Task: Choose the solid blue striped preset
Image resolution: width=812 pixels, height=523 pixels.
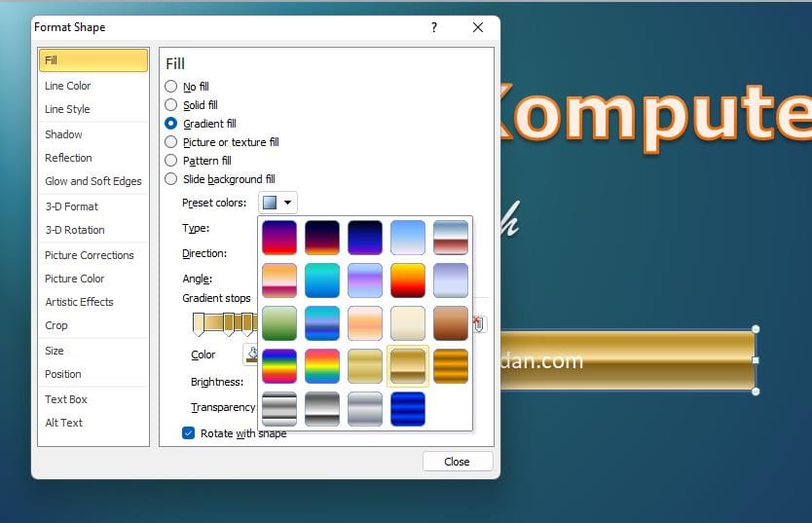Action: (408, 409)
